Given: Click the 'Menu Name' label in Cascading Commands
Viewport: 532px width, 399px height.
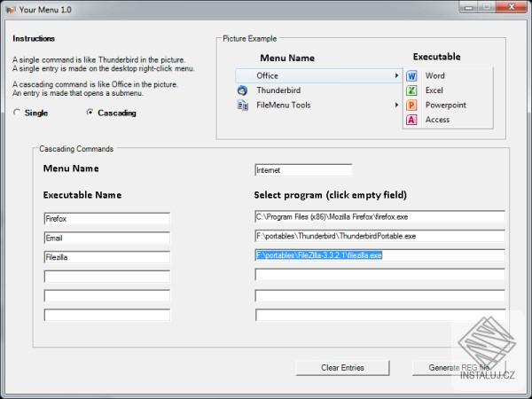Looking at the screenshot, I should tap(71, 168).
